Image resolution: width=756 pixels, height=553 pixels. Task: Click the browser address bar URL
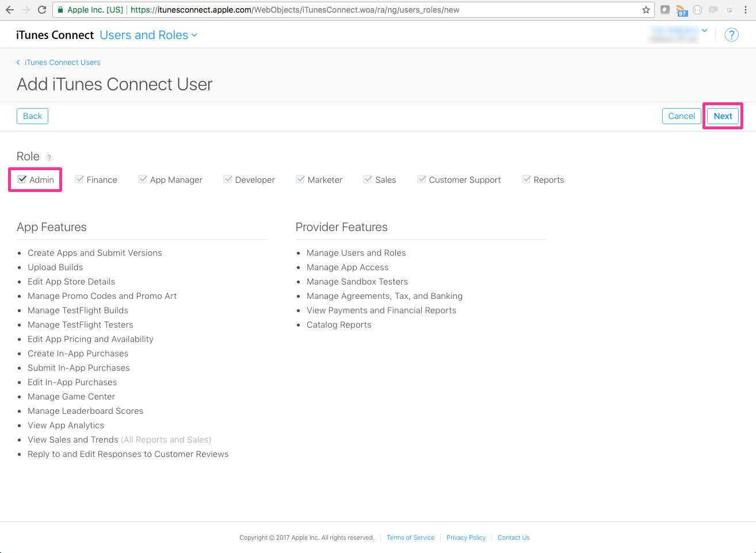tap(295, 10)
